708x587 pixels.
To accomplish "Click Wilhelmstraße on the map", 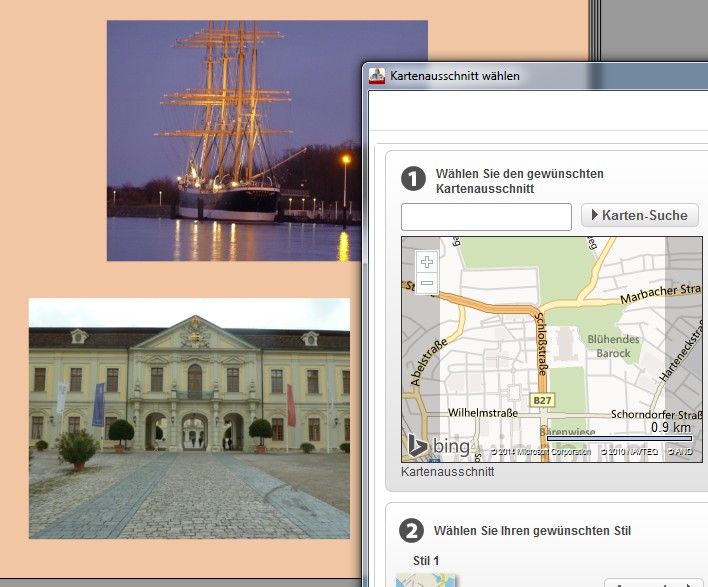I will click(483, 412).
